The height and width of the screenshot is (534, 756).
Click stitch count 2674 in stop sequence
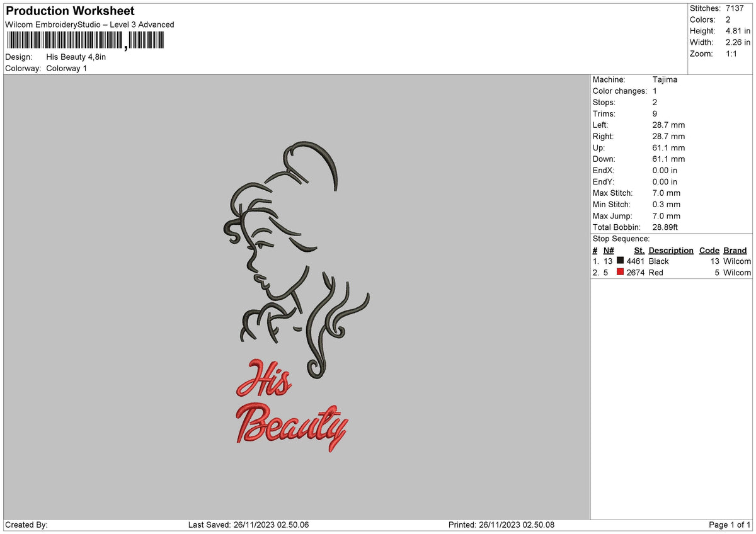click(x=636, y=272)
